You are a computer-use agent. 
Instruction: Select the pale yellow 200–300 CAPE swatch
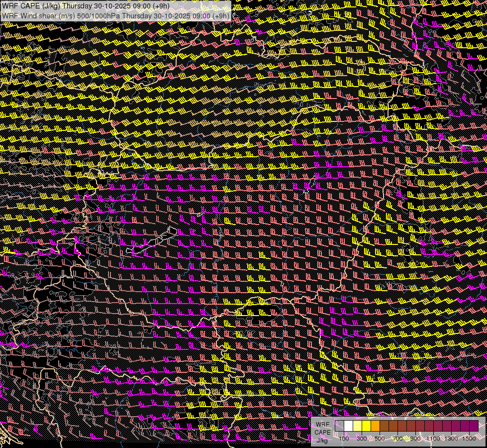click(x=357, y=426)
